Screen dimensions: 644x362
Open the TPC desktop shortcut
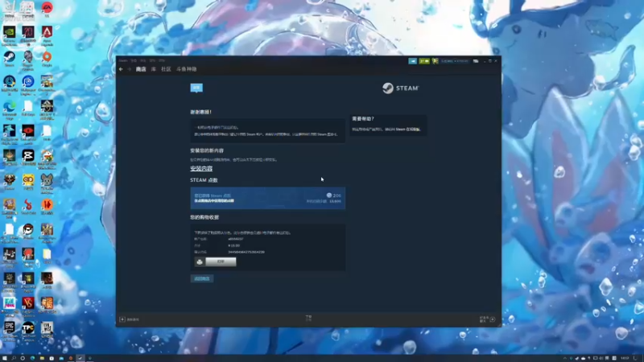pos(28,331)
